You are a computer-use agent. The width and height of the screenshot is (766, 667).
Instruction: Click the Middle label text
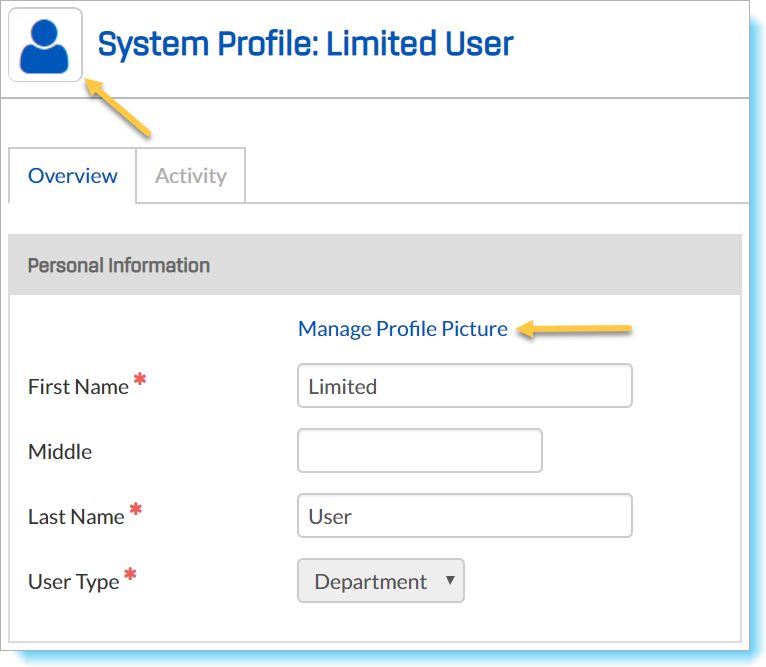pyautogui.click(x=60, y=452)
